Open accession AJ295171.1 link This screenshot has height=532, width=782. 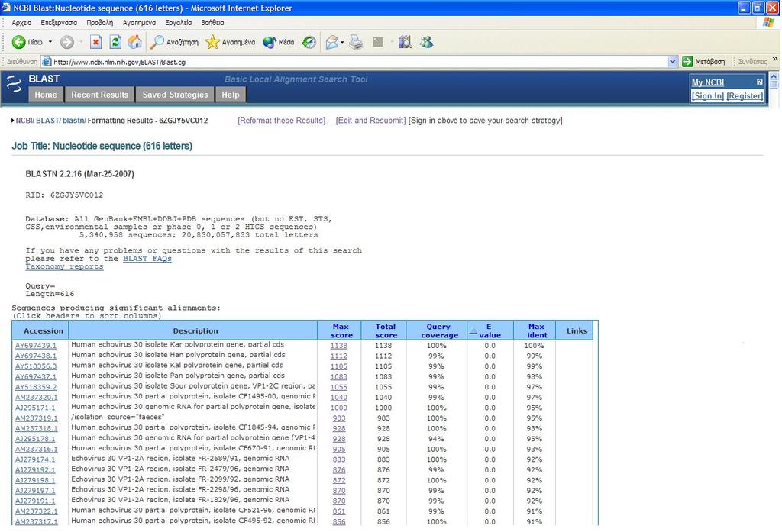(x=35, y=408)
